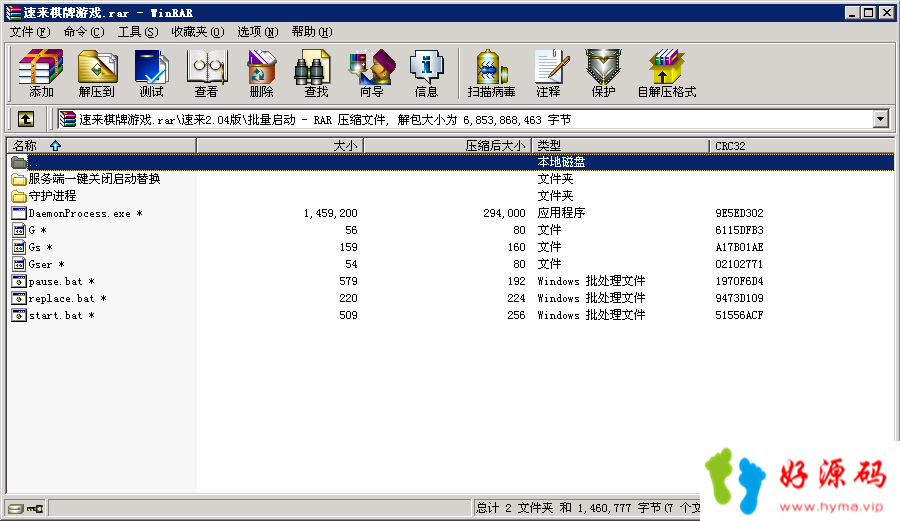Viewport: 900px width, 521px height.
Task: Click CRC32 value A17B01AE
Action: (739, 247)
